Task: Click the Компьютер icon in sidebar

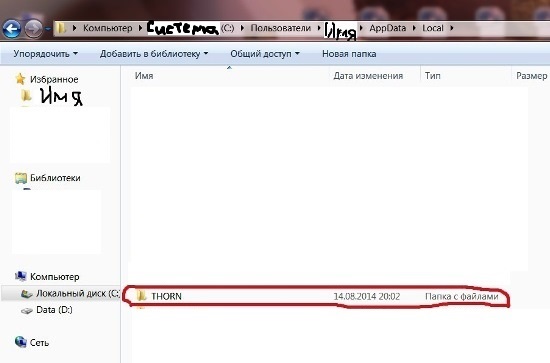Action: coord(21,276)
